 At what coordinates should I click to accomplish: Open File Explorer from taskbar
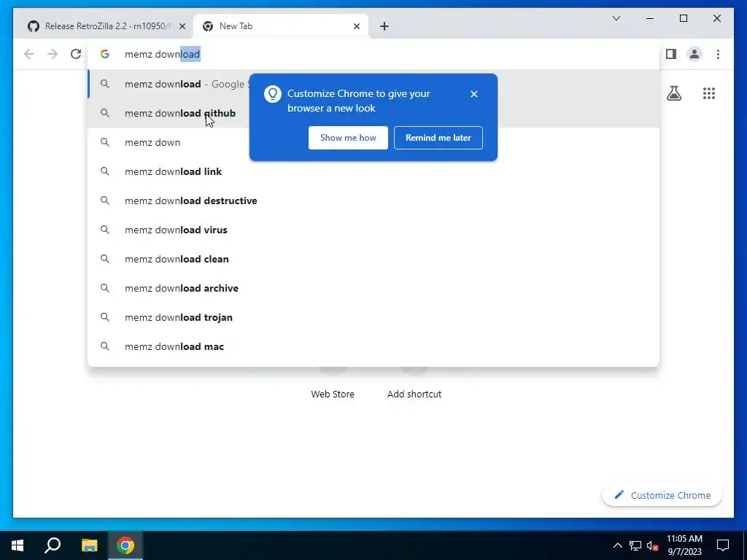89,545
